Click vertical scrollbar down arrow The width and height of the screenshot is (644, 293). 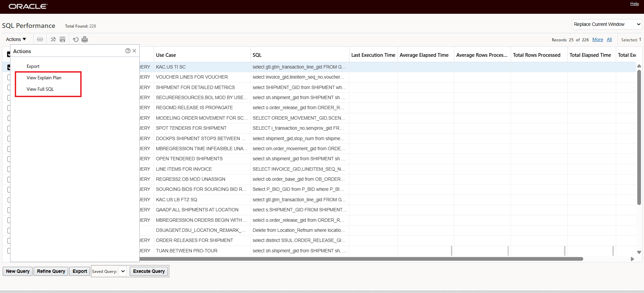(x=639, y=252)
